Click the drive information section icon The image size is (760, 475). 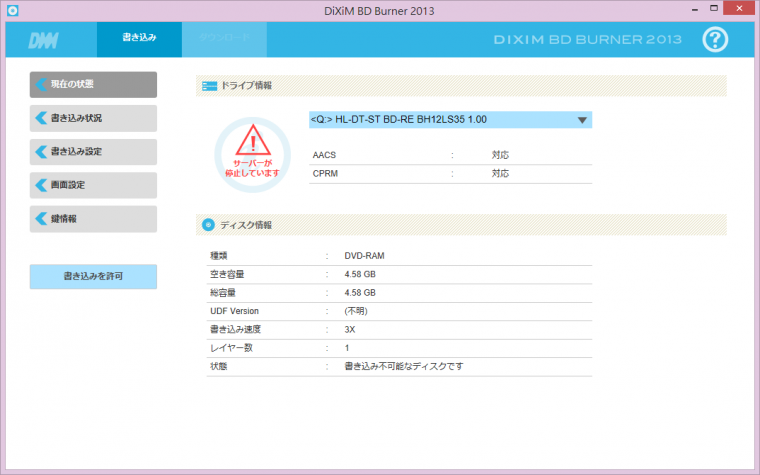(x=209, y=86)
